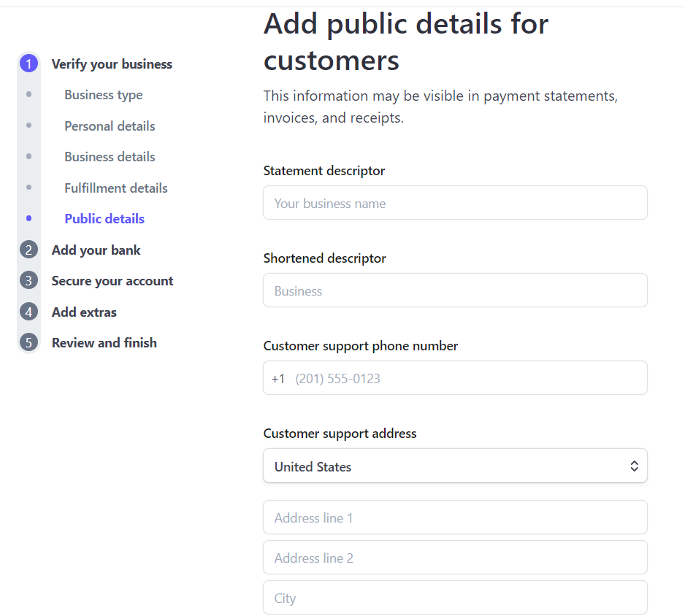The height and width of the screenshot is (616, 685).
Task: Click step 3 circle icon
Action: click(28, 281)
